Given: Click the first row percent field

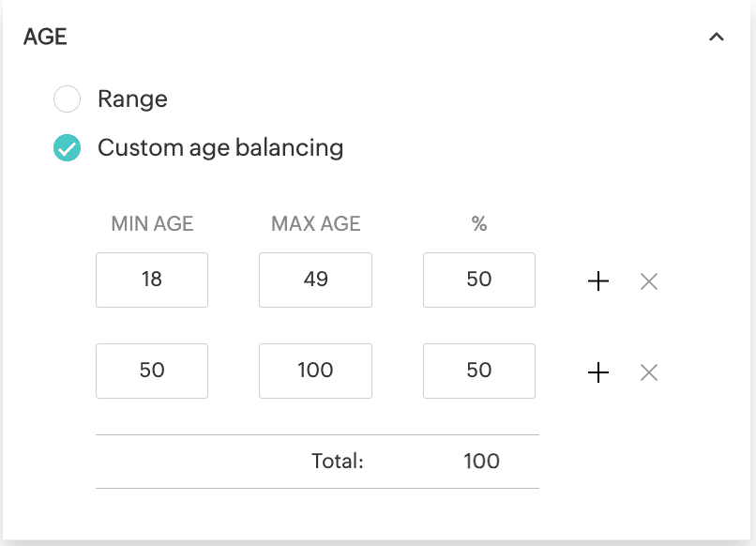Looking at the screenshot, I should 479,280.
